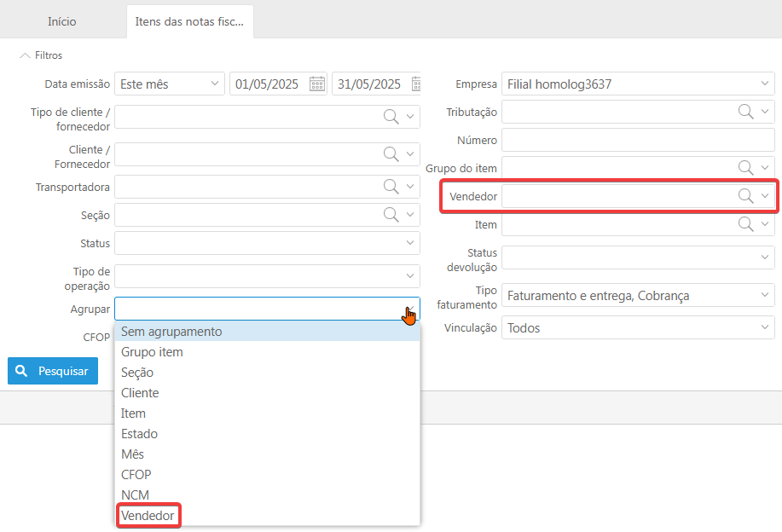Click the magnifier in Grupo do item field

(x=745, y=168)
